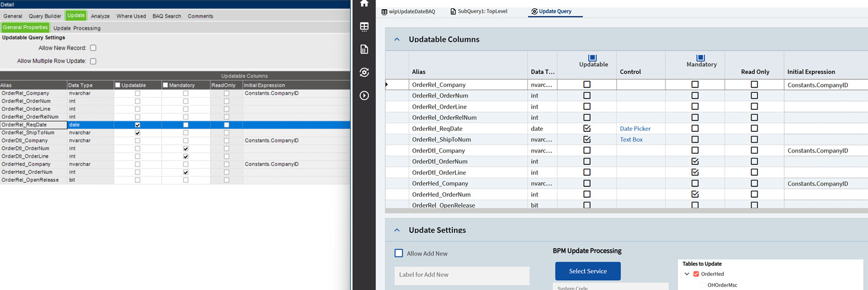868x290 pixels.
Task: Enable the Allow Add New checkbox
Action: 399,253
